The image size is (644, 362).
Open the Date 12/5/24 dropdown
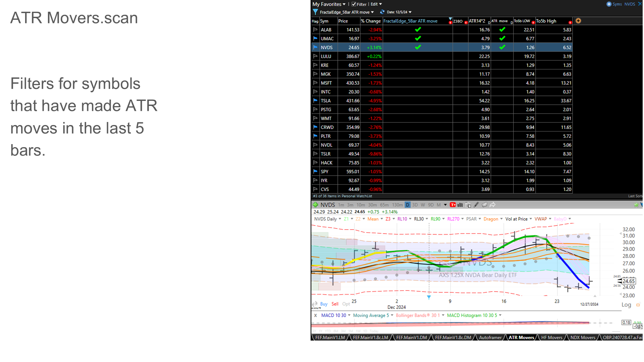click(399, 12)
